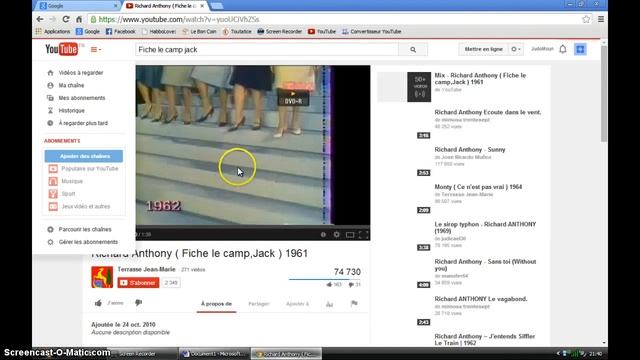This screenshot has width=640, height=360.
Task: Open J'entends Siffler Le Train video
Action: 484,340
